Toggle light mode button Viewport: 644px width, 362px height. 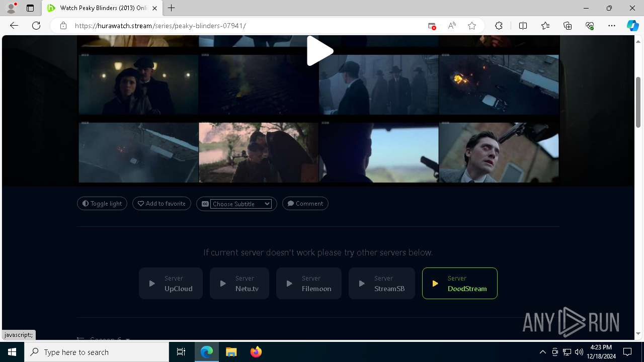coord(102,204)
